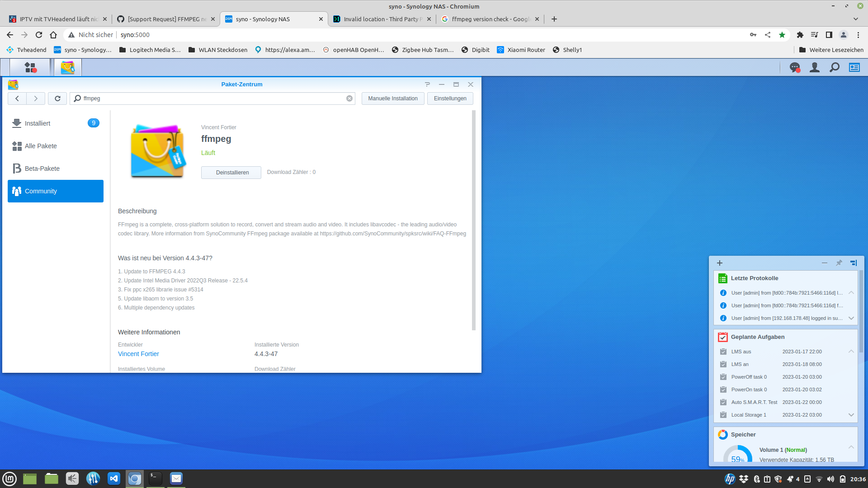The height and width of the screenshot is (488, 868).
Task: Minimize the widget panel
Action: 825,263
